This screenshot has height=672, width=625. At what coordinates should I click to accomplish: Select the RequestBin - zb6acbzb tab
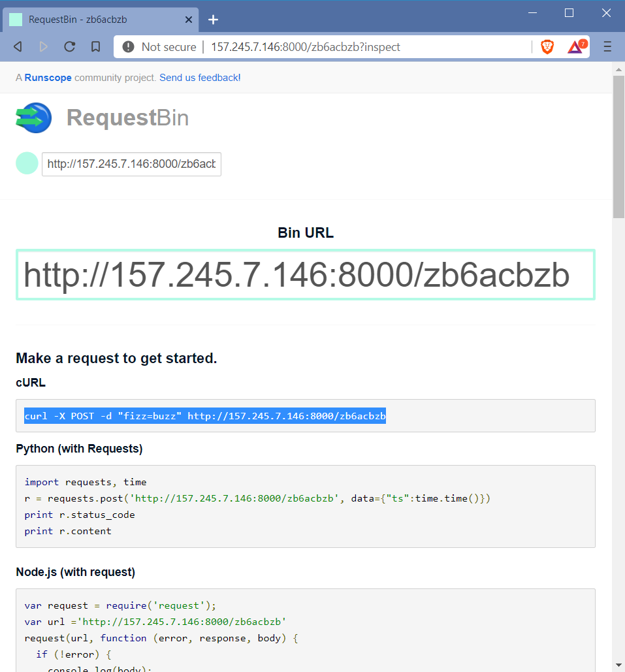(x=98, y=20)
